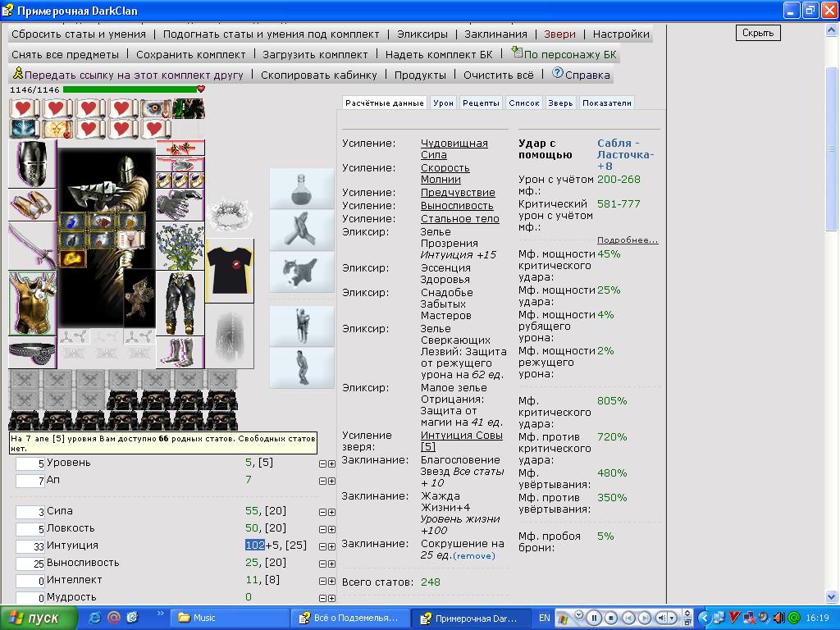Select the helmet equipment slot
840x630 pixels.
(33, 164)
